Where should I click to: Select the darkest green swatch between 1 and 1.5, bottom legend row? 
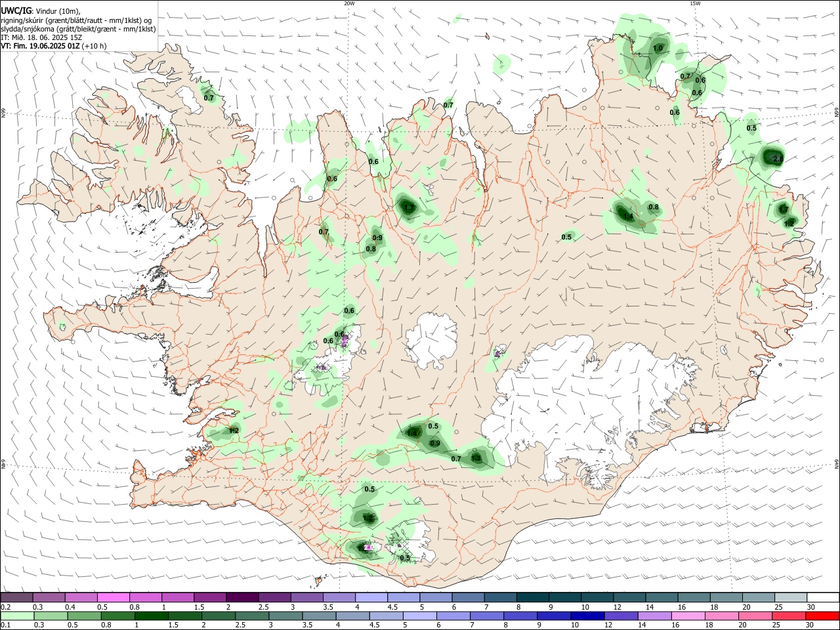tap(152, 616)
